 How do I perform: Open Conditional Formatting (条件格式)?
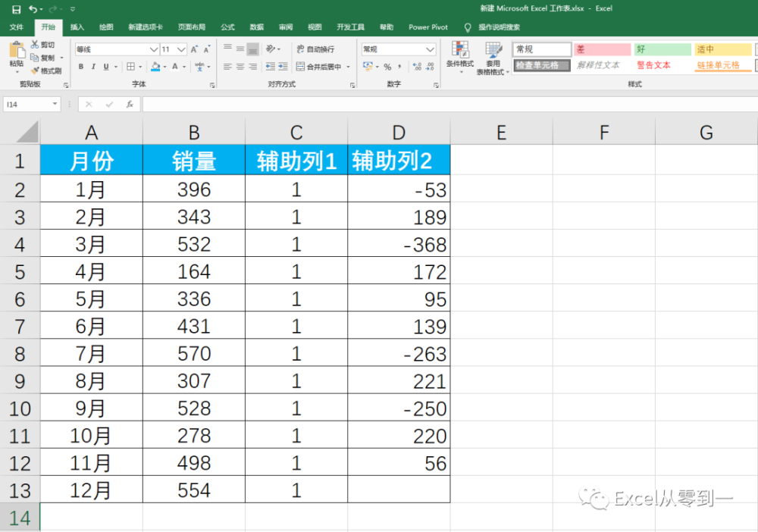click(460, 58)
